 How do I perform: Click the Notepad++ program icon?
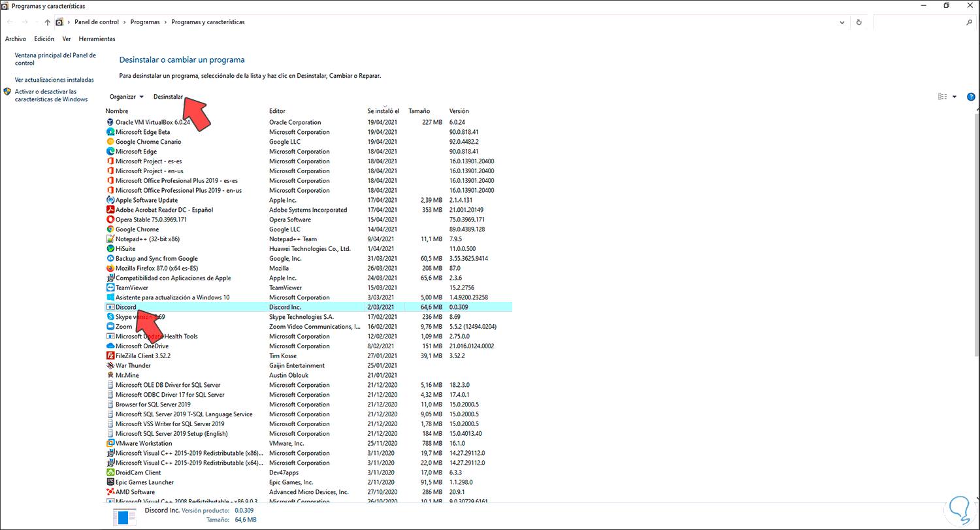point(110,239)
